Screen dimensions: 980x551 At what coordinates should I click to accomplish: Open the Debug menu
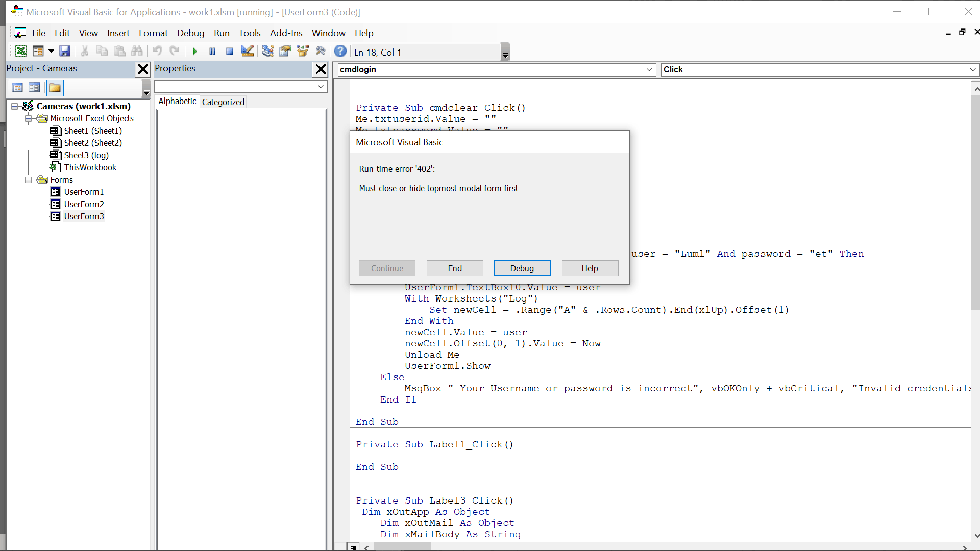pyautogui.click(x=190, y=33)
